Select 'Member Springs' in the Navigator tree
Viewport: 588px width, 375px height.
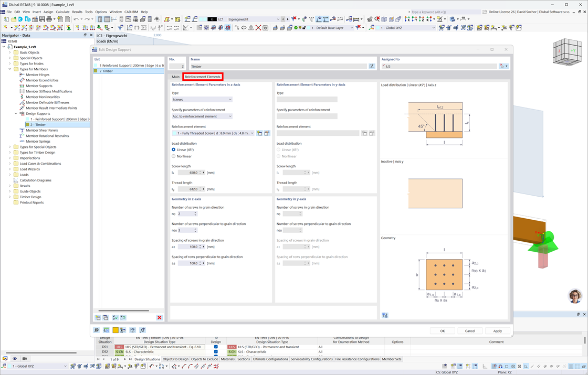tap(38, 141)
